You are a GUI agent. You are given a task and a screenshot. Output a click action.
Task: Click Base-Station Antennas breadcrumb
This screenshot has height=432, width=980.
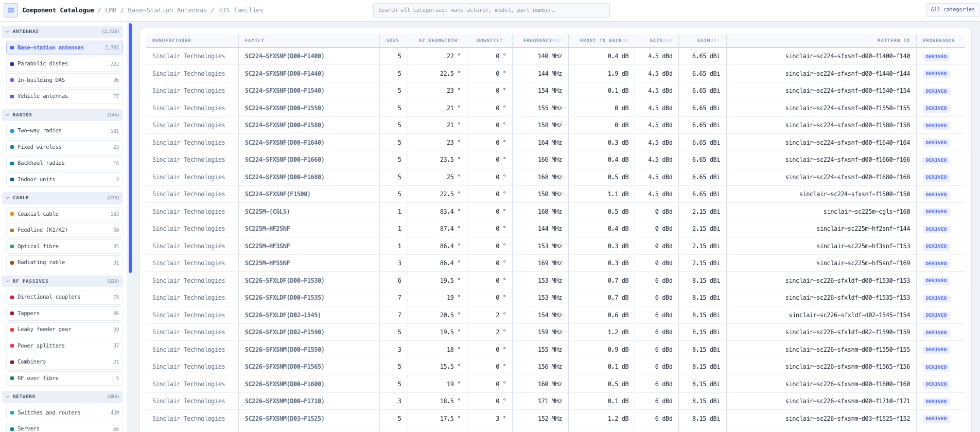coord(167,10)
